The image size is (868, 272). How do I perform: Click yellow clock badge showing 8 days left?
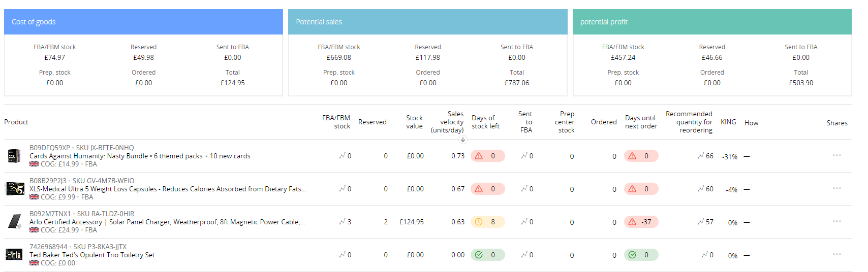pos(487,222)
